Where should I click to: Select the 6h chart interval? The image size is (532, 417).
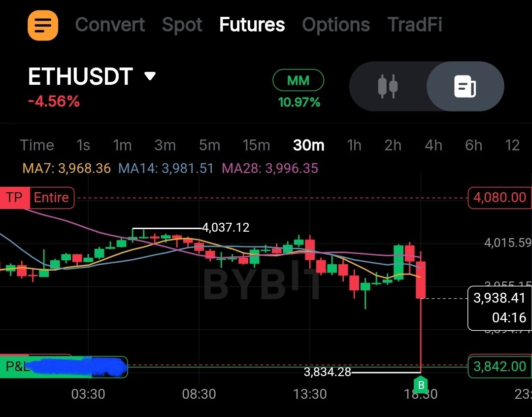click(x=474, y=145)
